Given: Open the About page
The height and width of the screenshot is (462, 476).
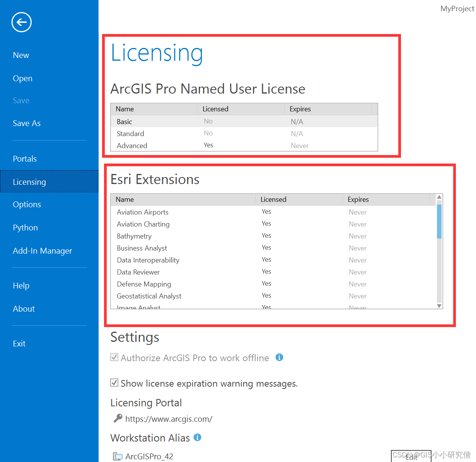Looking at the screenshot, I should click(24, 309).
